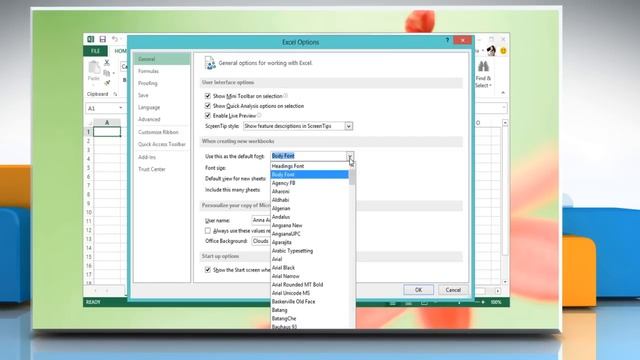Toggle Show Quick Analysis options on selection

tap(208, 106)
